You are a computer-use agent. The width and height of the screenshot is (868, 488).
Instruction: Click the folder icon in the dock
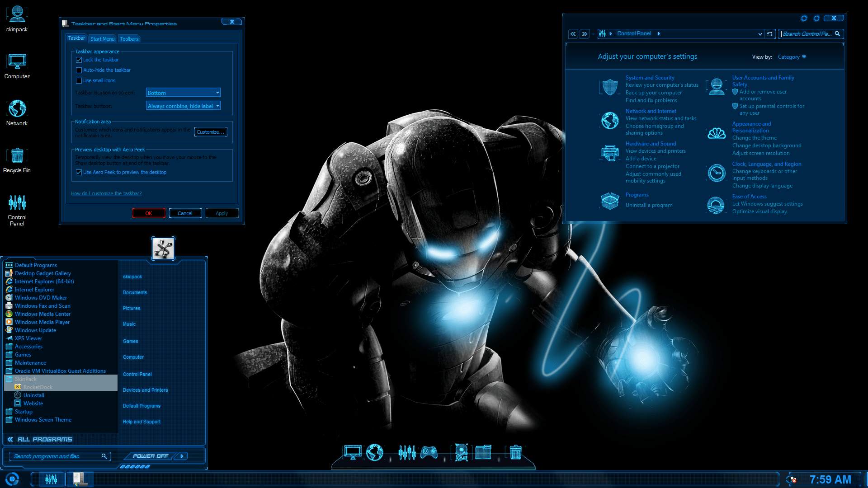(483, 452)
